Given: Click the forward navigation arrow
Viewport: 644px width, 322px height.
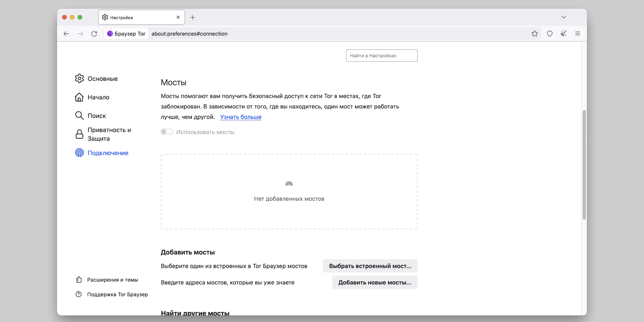Looking at the screenshot, I should point(80,34).
